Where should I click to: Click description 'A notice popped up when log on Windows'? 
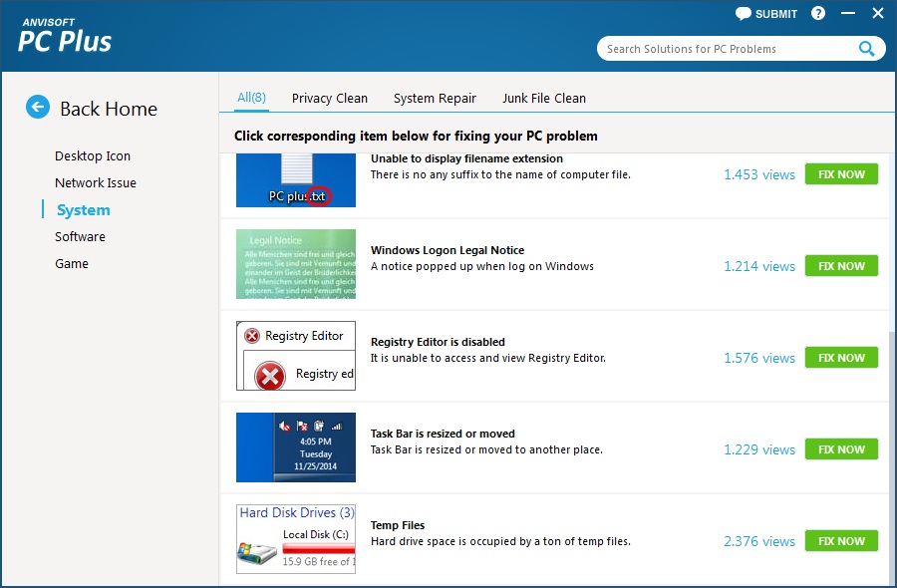tap(482, 266)
